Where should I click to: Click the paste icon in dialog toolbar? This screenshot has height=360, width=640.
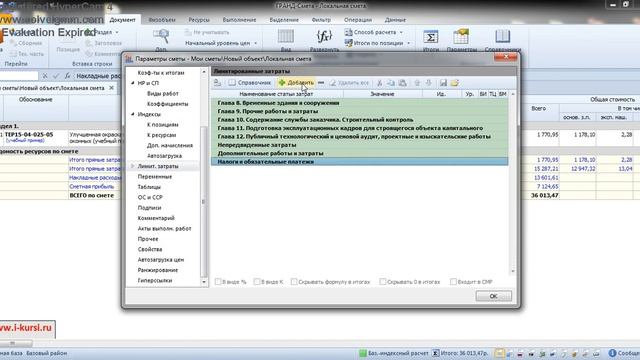(x=402, y=83)
